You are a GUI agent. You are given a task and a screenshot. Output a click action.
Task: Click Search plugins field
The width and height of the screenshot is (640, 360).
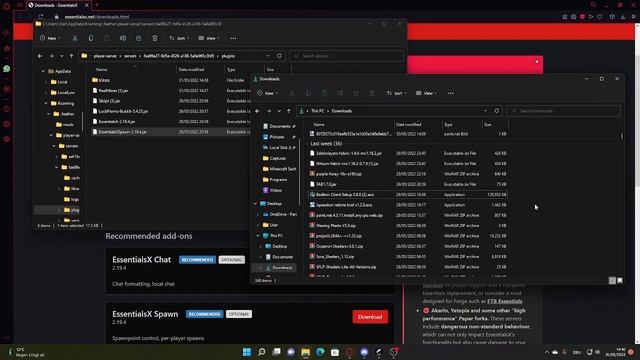(346, 56)
